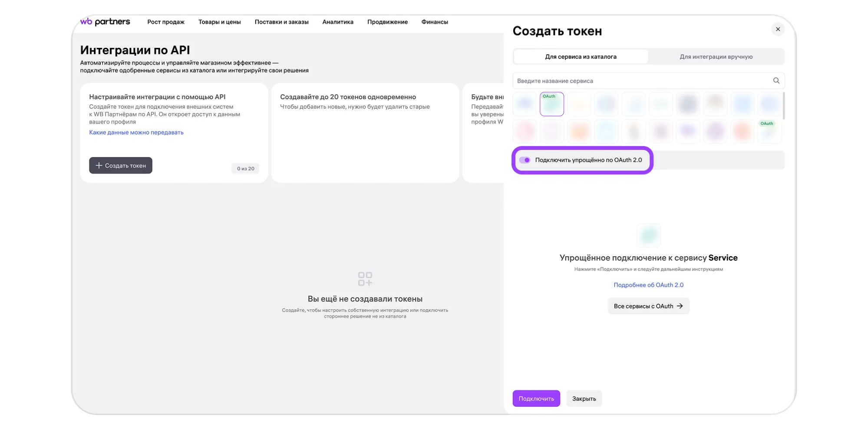Click the WB Partners logo
Viewport: 868px width, 428px height.
click(x=105, y=22)
